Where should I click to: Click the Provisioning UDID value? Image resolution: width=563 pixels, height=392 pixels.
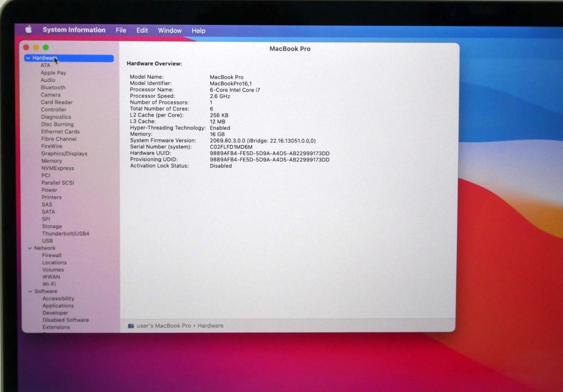270,160
